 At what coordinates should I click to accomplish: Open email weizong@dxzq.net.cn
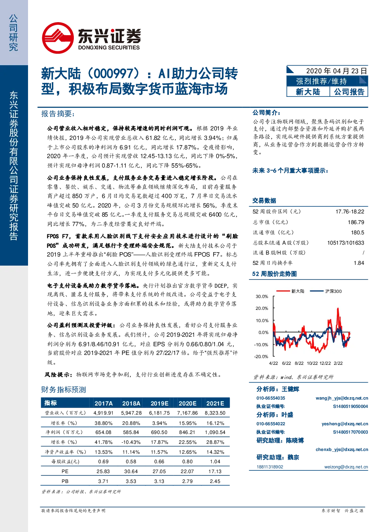point(346,467)
